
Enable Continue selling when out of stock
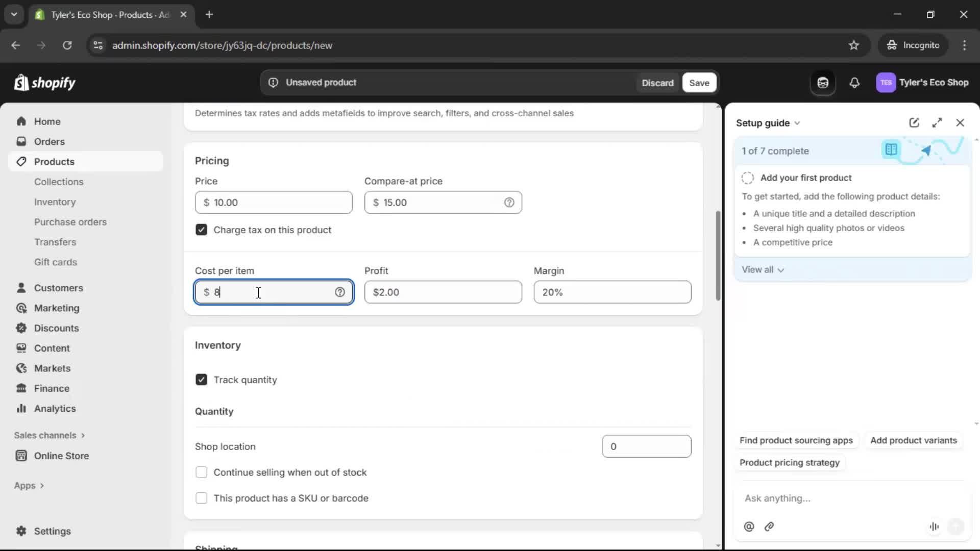click(x=201, y=472)
